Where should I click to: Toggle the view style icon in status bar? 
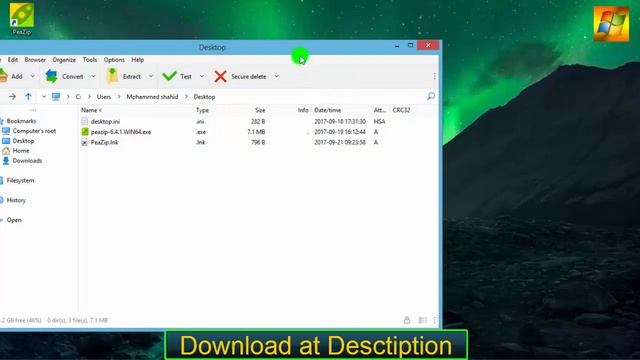click(422, 320)
